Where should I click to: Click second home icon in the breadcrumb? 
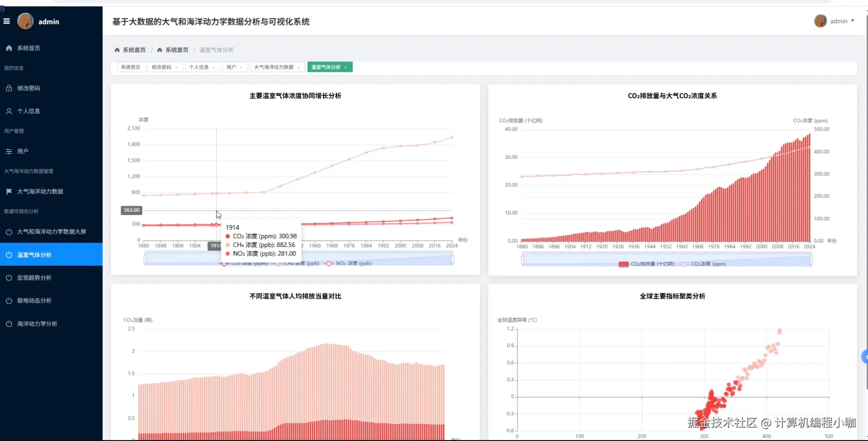pyautogui.click(x=159, y=50)
